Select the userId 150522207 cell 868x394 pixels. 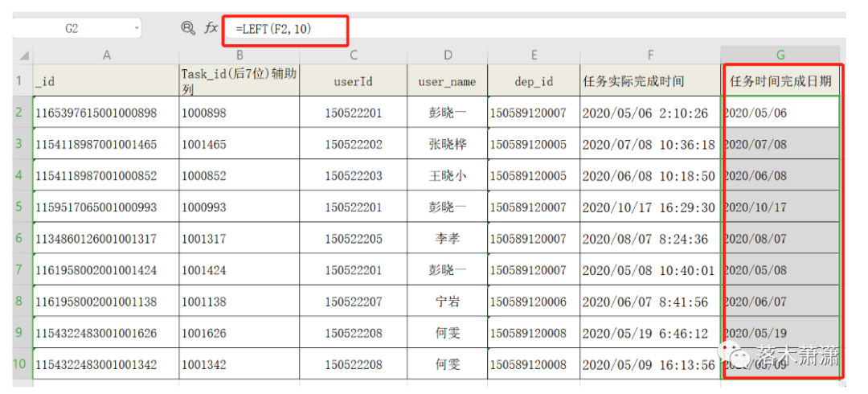tap(354, 302)
